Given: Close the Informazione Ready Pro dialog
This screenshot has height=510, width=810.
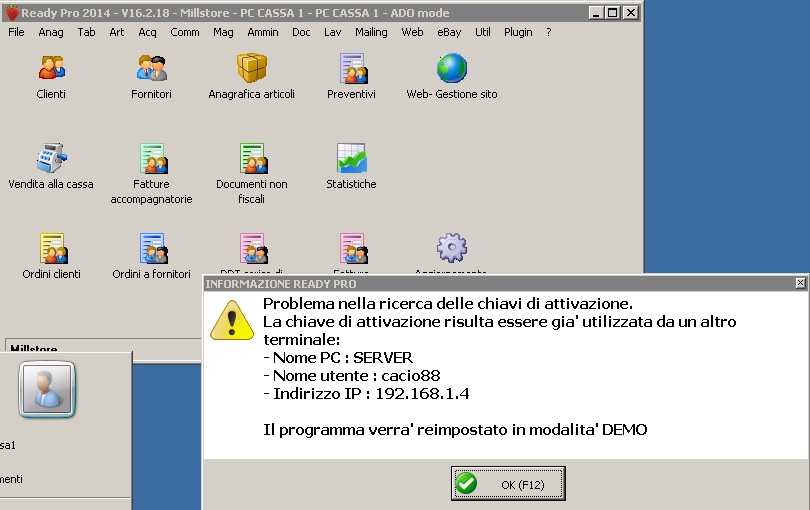Looking at the screenshot, I should (x=800, y=283).
